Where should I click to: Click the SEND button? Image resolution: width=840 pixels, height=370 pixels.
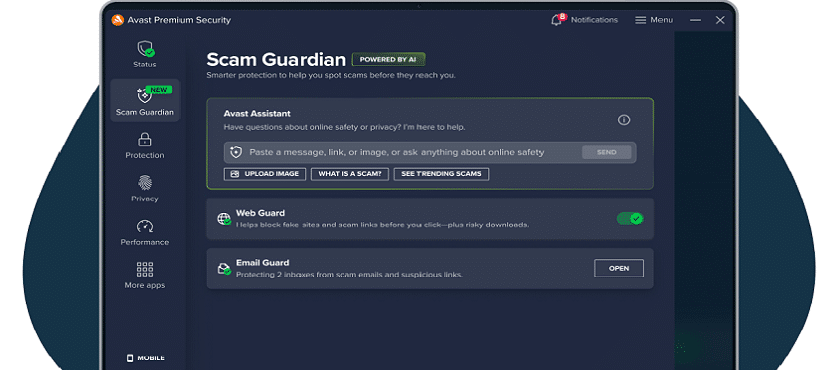pyautogui.click(x=606, y=152)
